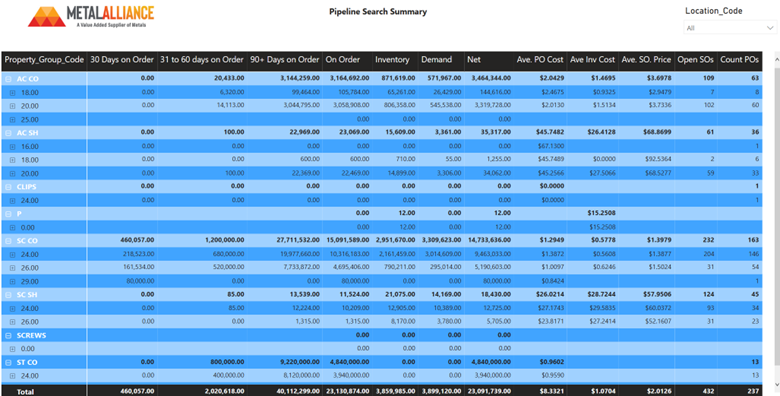Expand the 24.00 row under CLIPS

click(x=12, y=200)
